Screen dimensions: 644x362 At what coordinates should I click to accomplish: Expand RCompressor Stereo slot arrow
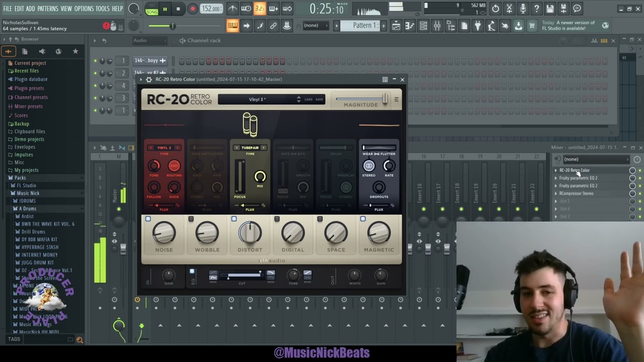pos(556,194)
